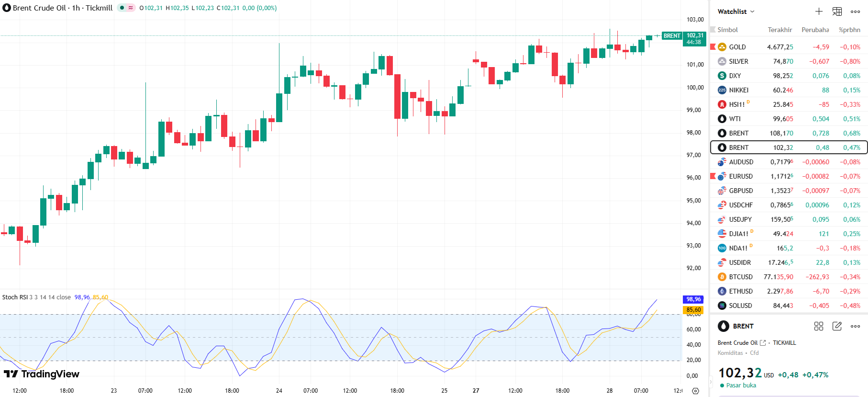Click the Pasar buka market status link
The height and width of the screenshot is (397, 868).
(741, 386)
